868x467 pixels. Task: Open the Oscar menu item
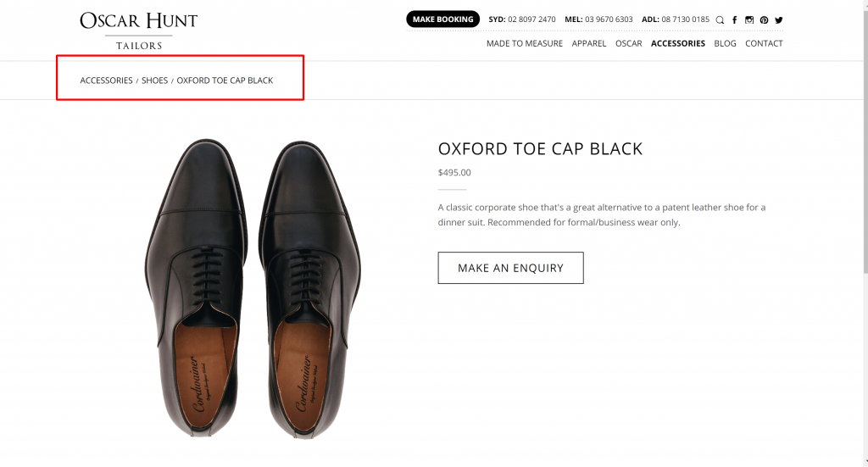pyautogui.click(x=628, y=43)
